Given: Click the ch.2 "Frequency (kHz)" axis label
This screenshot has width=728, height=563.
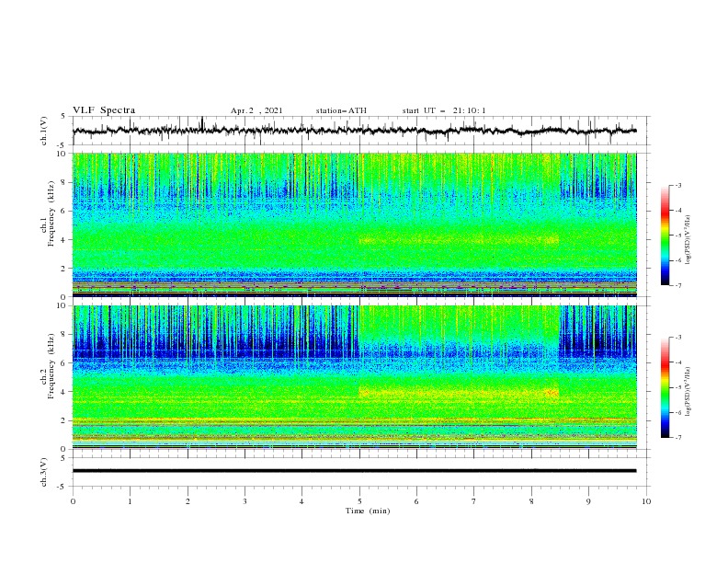Looking at the screenshot, I should click(51, 365).
